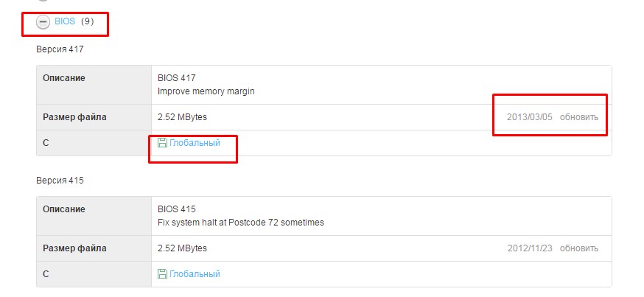Click the BIOS item count (9)
This screenshot has height=297, width=644.
tap(87, 21)
